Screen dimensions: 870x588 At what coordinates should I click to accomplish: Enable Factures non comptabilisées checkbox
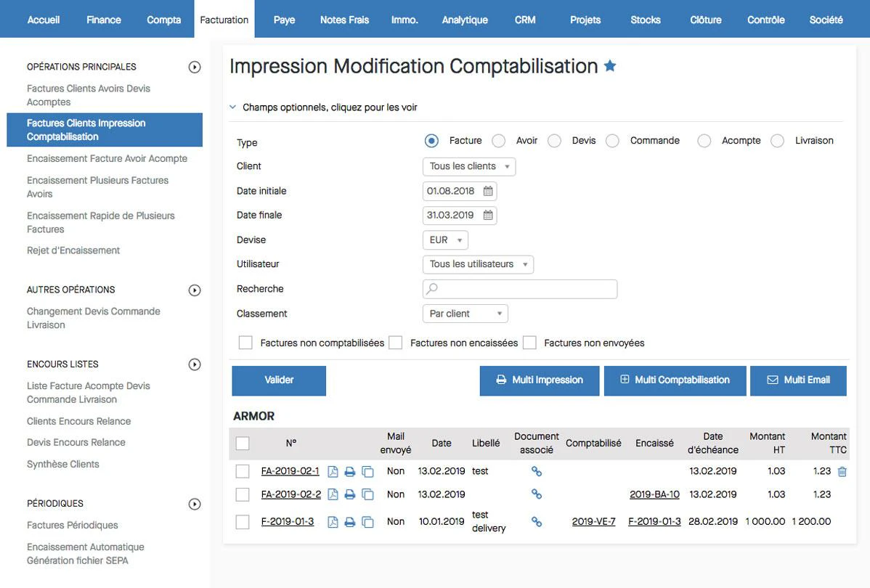[245, 343]
